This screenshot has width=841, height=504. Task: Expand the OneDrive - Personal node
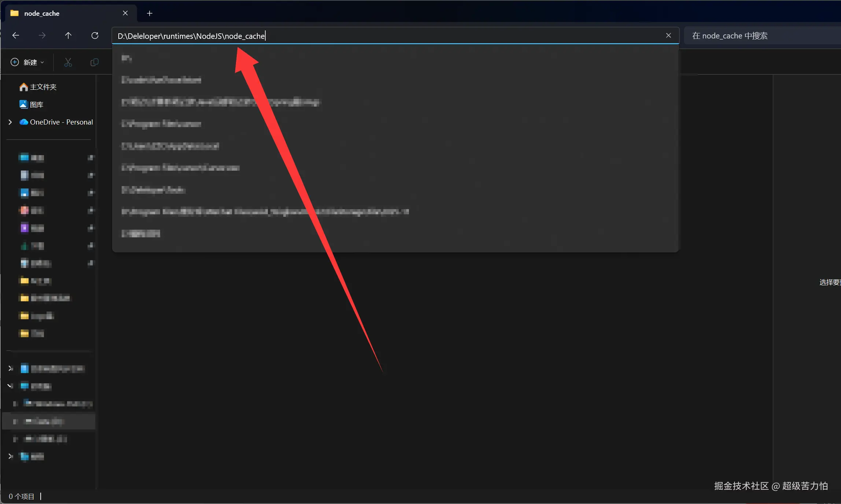pos(10,122)
